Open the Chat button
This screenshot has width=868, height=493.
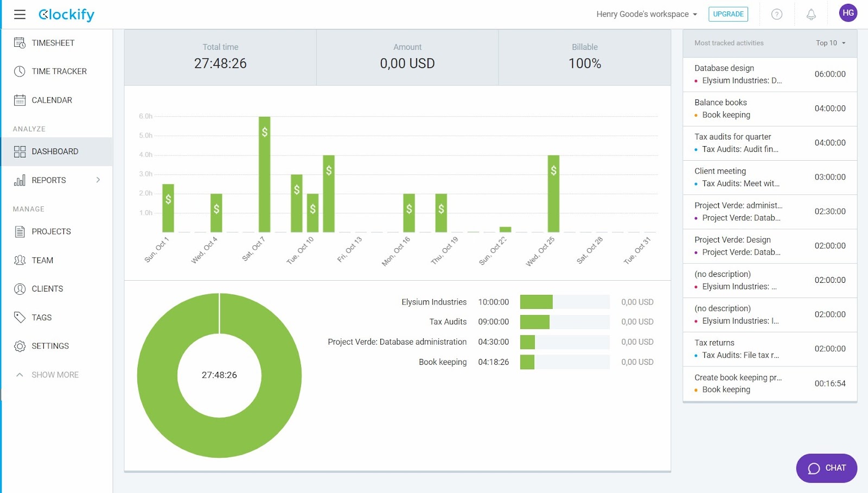[x=826, y=468]
